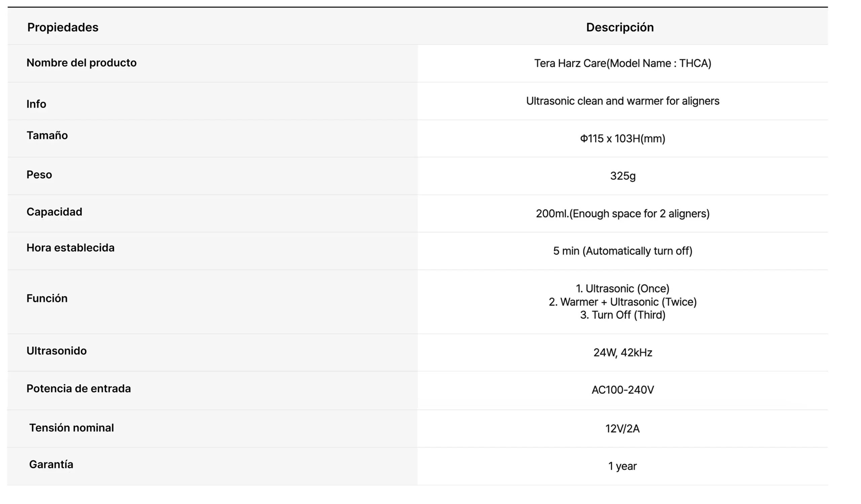
Task: Click the Capacidad row label
Action: (x=54, y=212)
